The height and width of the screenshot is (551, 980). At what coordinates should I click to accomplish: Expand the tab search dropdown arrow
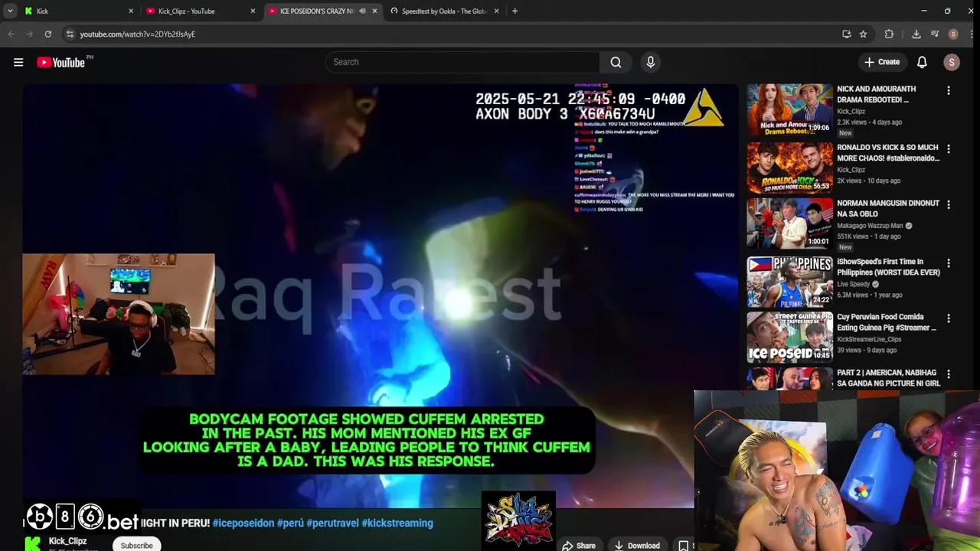coord(10,11)
